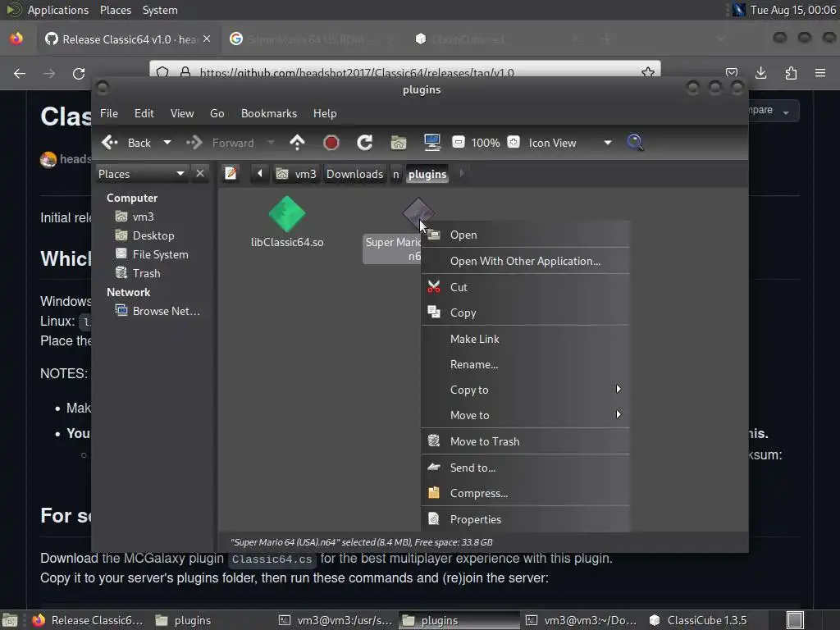Open Firefox hamburger menu

pos(820,73)
